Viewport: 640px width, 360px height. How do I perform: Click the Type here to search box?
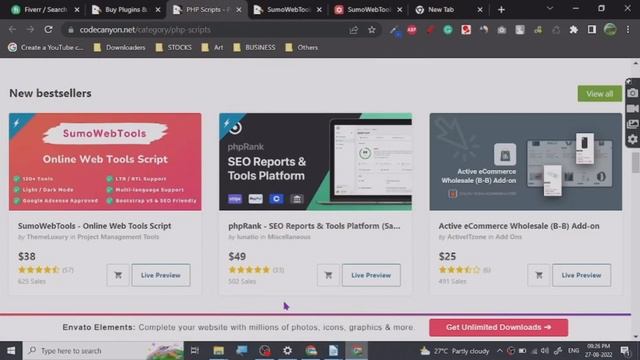[104, 351]
